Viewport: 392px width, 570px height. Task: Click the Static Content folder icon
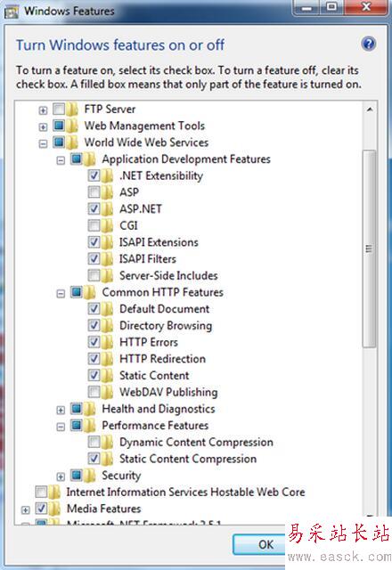(x=107, y=376)
